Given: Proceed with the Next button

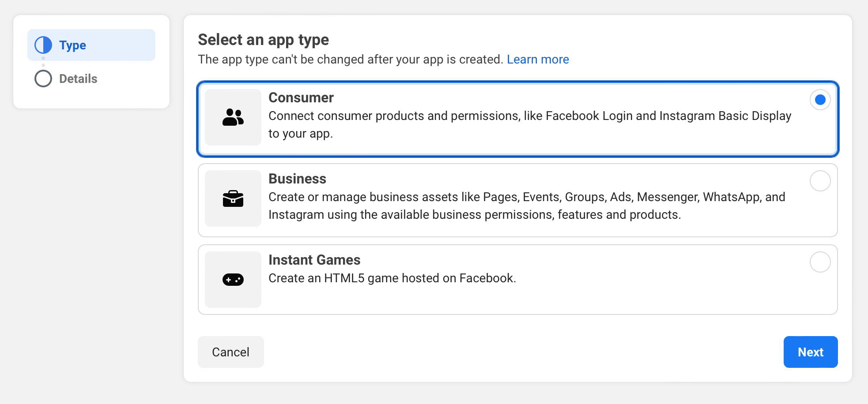Looking at the screenshot, I should point(810,352).
